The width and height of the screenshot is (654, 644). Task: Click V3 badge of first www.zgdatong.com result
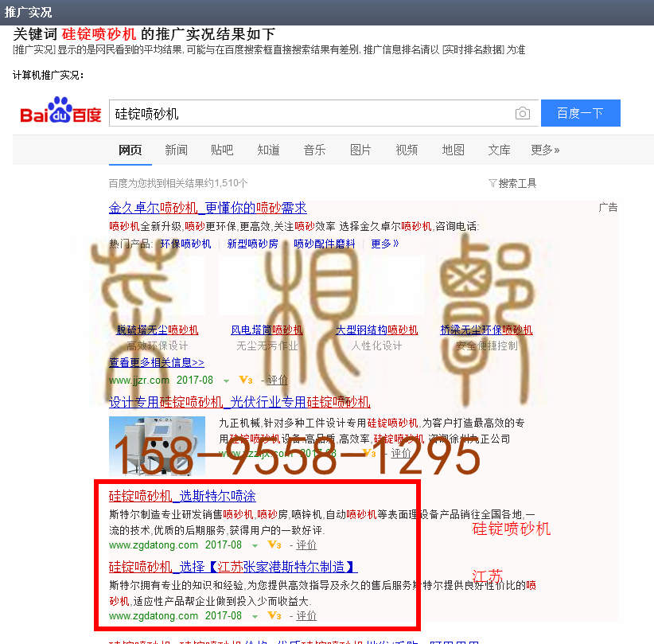[x=274, y=545]
